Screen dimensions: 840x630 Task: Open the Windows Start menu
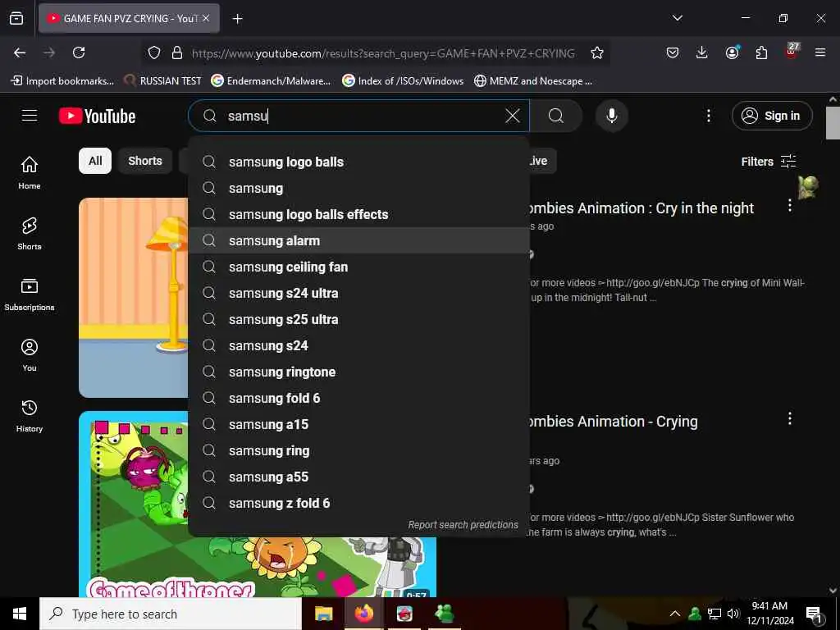click(20, 614)
